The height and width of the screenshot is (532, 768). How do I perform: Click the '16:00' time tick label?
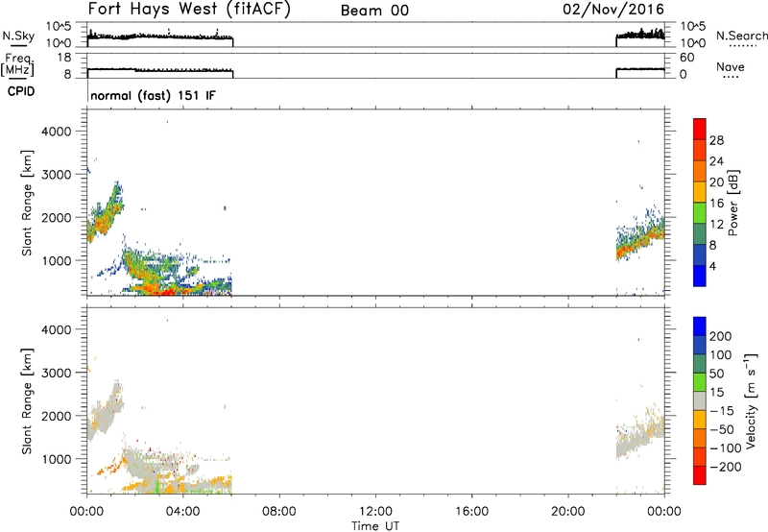pos(471,512)
